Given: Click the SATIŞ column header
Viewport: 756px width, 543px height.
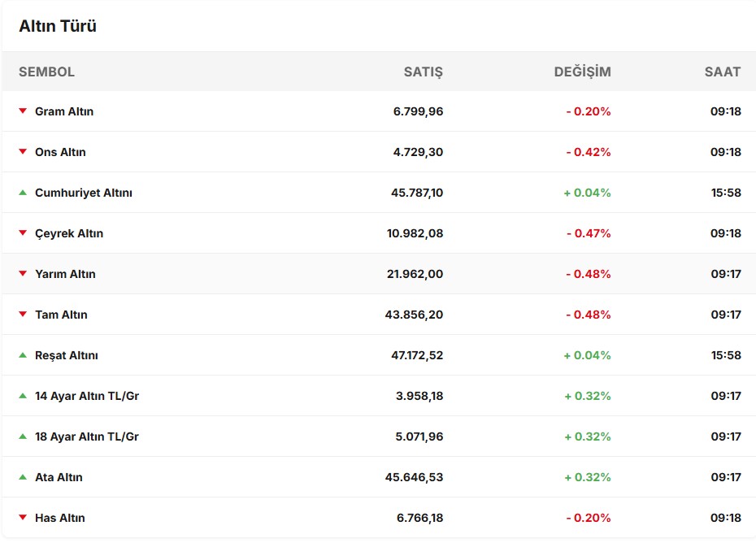Looking at the screenshot, I should pyautogui.click(x=423, y=72).
